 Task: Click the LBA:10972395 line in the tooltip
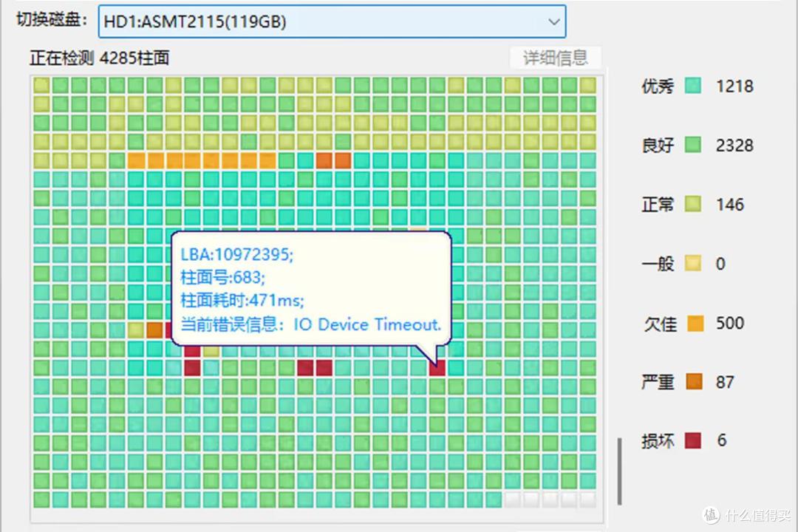[236, 254]
